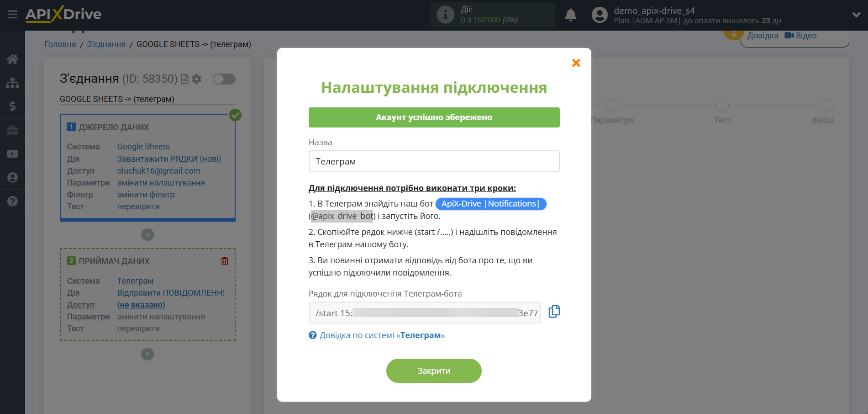Toggle the connection activation switch
This screenshot has width=868, height=414.
click(x=224, y=79)
